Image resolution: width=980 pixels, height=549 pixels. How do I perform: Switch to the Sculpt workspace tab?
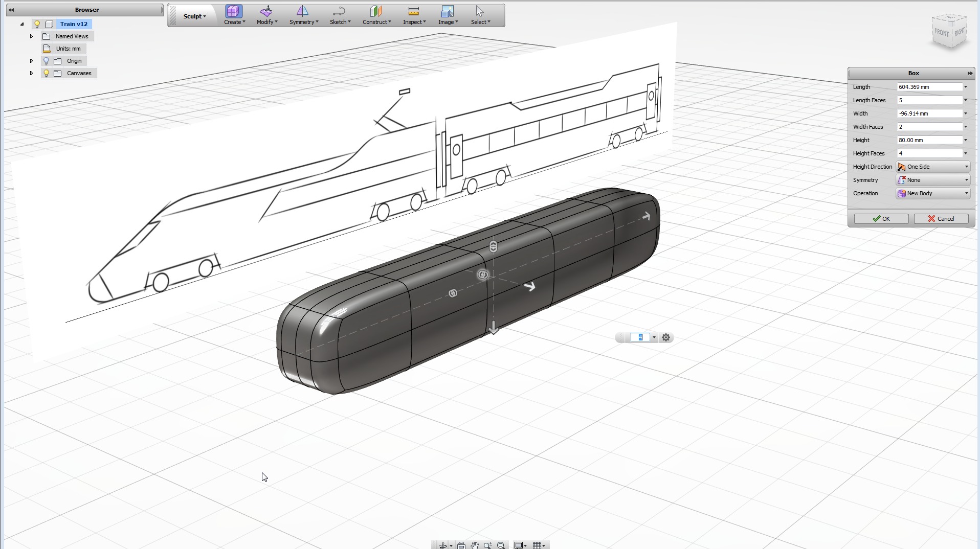pos(193,16)
